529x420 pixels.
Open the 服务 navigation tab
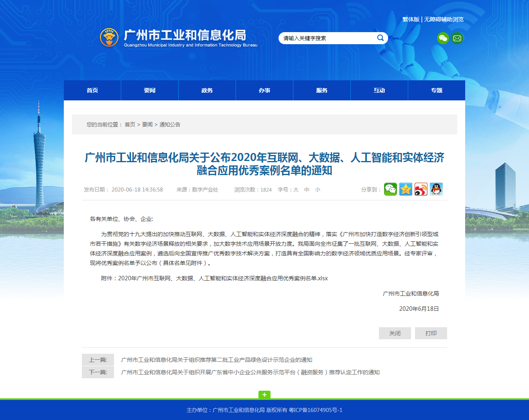[x=322, y=90]
